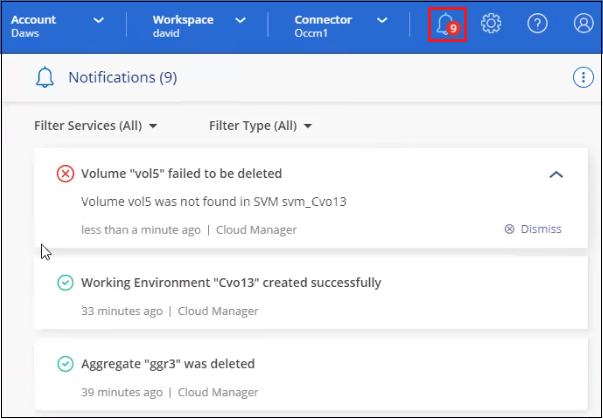Open the help question mark icon
This screenshot has width=603, height=419.
[x=537, y=24]
